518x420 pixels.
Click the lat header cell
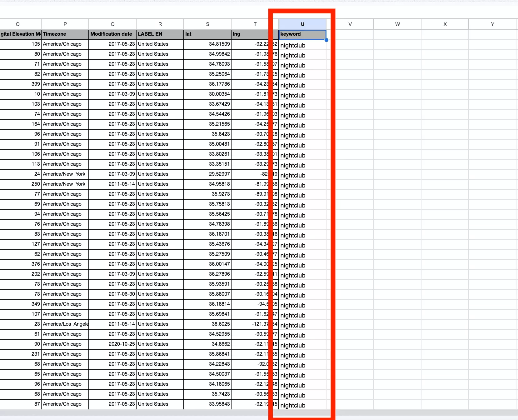(x=207, y=34)
